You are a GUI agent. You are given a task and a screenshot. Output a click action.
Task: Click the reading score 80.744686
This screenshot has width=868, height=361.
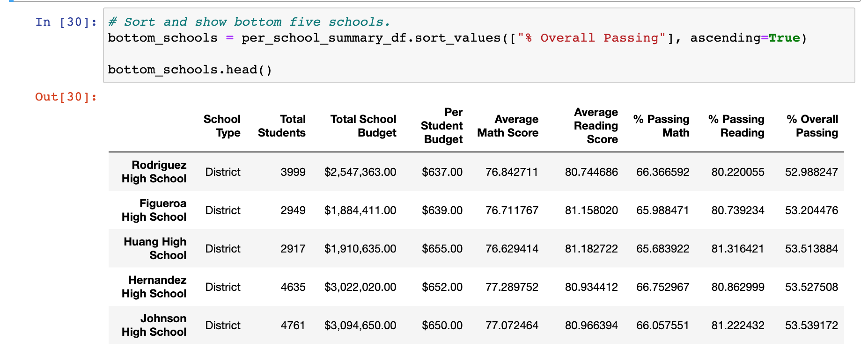click(591, 172)
